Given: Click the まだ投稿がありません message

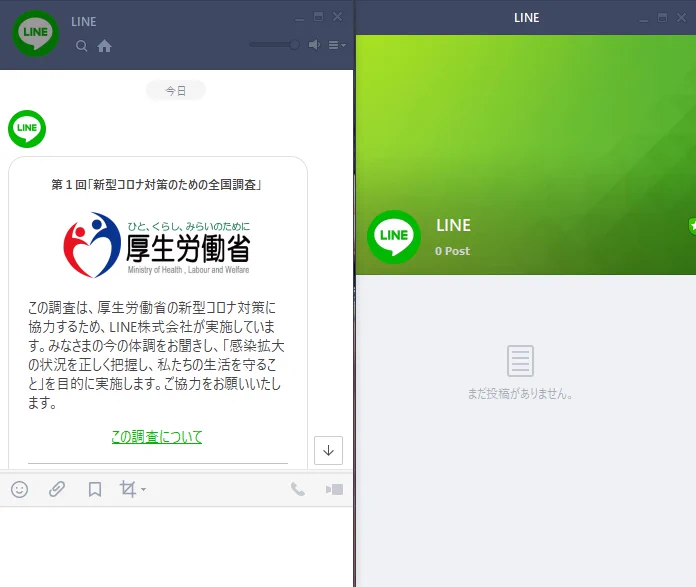Looking at the screenshot, I should pyautogui.click(x=520, y=394).
